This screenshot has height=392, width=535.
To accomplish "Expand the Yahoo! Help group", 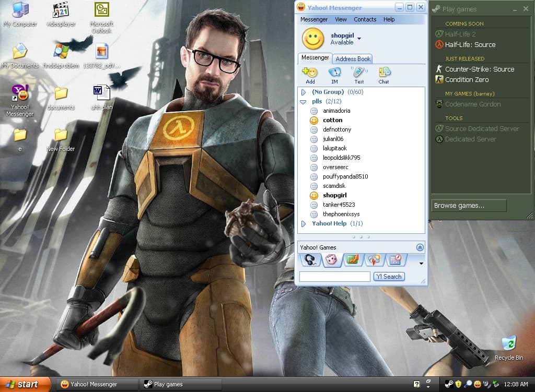I will [304, 223].
